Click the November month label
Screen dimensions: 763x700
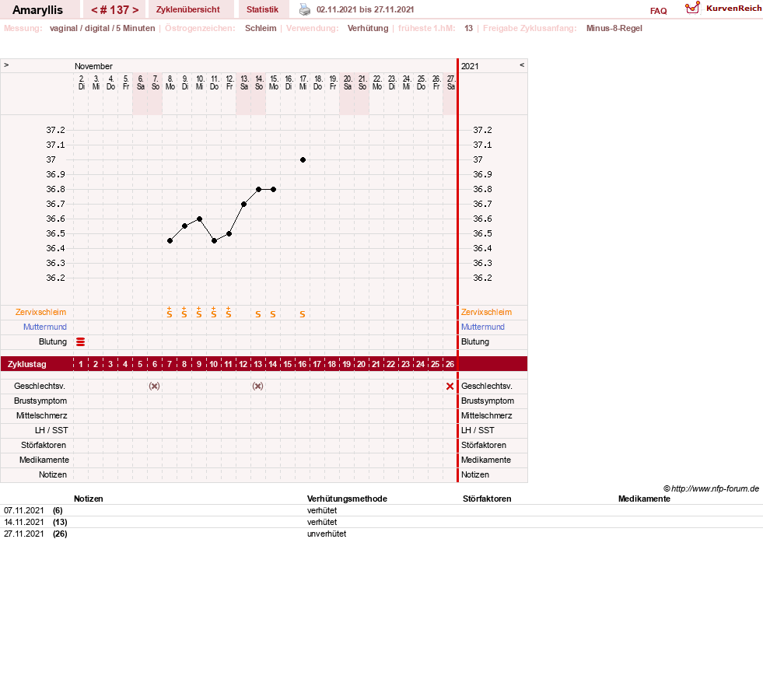(x=93, y=66)
